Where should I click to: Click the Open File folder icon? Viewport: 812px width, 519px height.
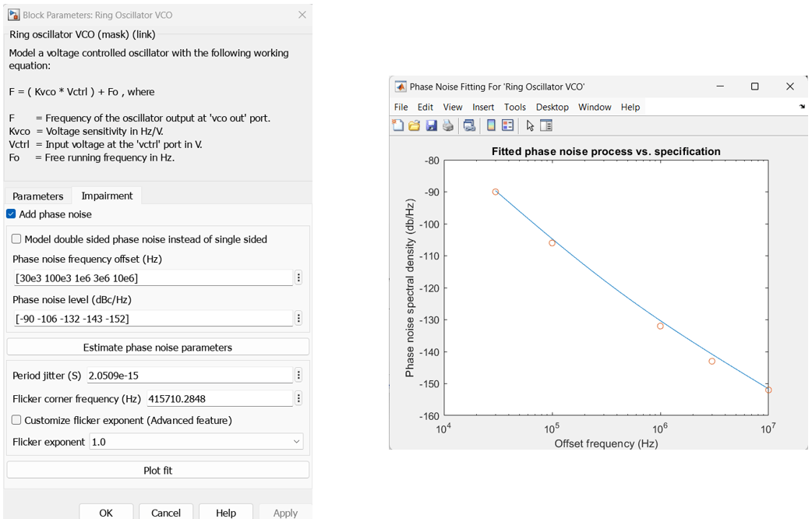(415, 125)
